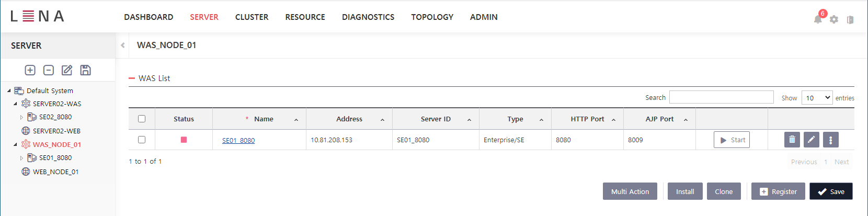Expand the SE02_8080 tree node
868x216 pixels.
[21, 117]
